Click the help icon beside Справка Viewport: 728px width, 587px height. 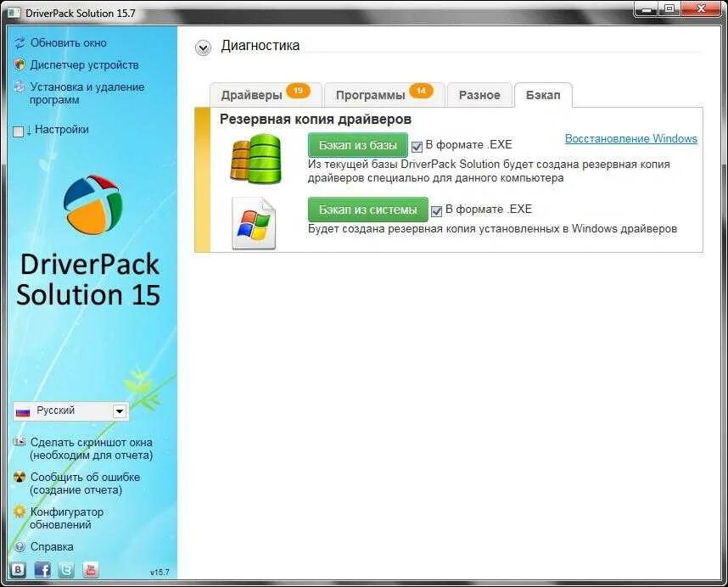[x=20, y=546]
